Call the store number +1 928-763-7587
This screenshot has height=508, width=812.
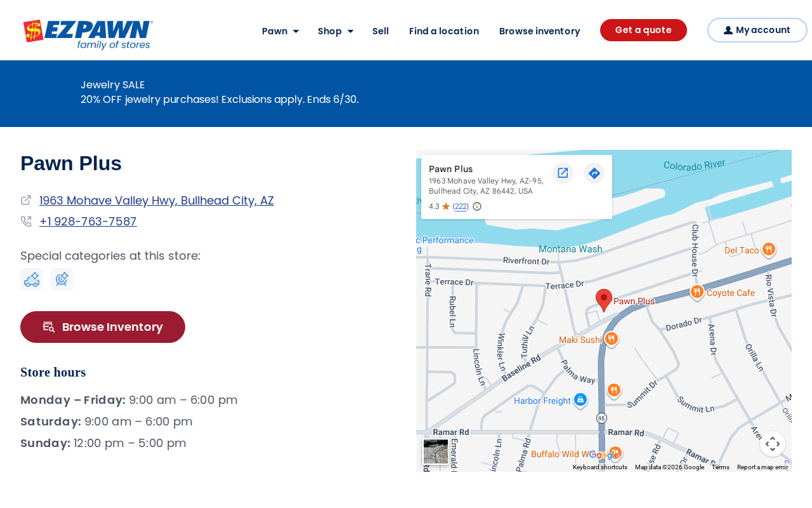tap(88, 222)
